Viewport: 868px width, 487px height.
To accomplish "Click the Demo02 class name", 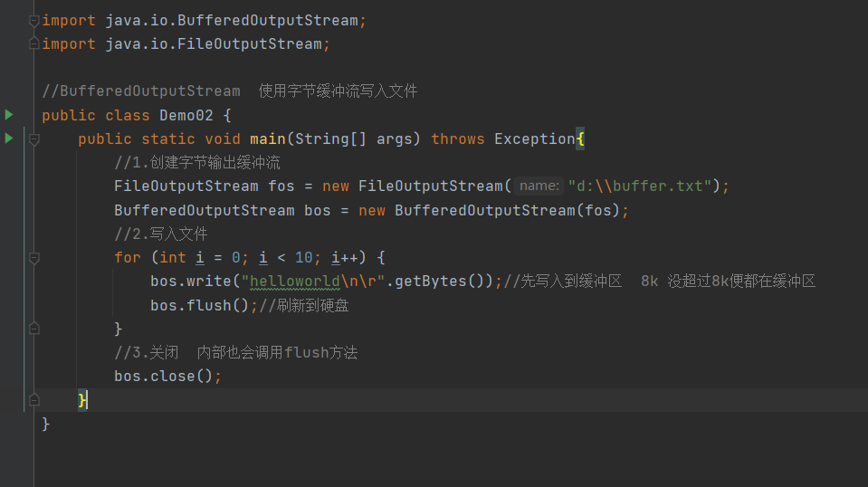I will [186, 115].
